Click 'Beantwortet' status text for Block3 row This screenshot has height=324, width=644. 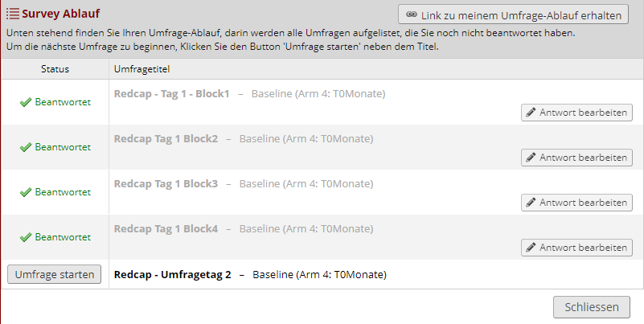(63, 193)
